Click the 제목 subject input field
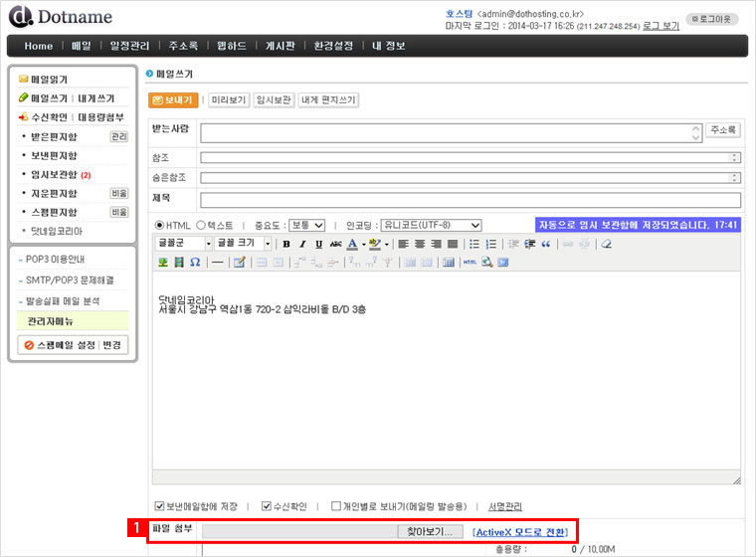Screen dimensions: 756x557 470,199
